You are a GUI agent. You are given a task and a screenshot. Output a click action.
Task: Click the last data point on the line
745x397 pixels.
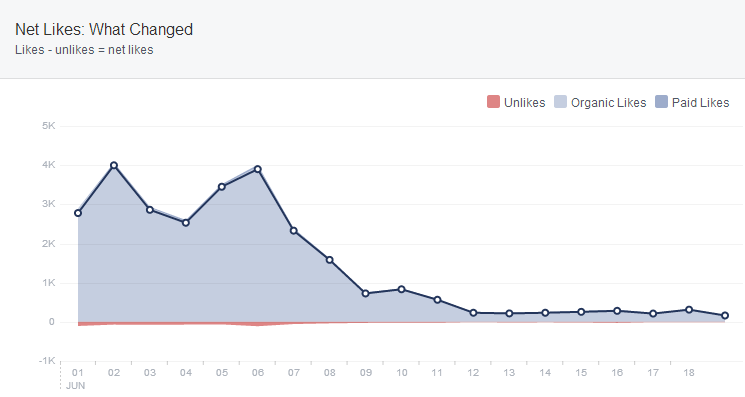click(x=725, y=315)
